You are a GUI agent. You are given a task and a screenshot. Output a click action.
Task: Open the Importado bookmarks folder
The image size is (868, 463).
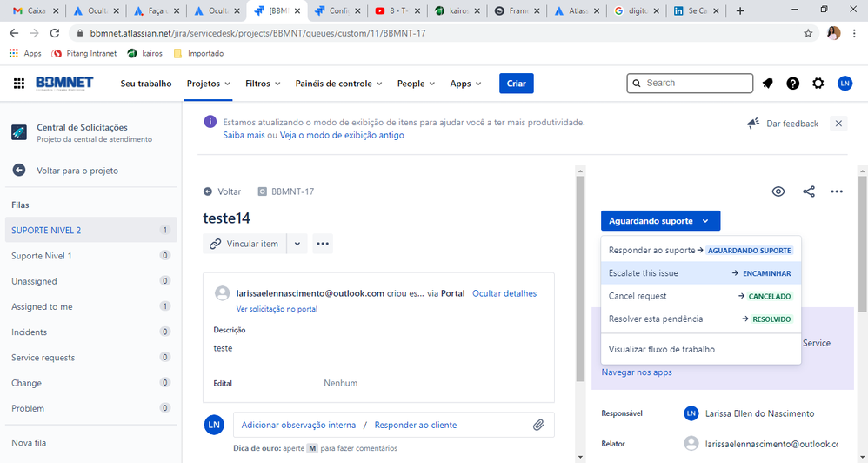198,53
